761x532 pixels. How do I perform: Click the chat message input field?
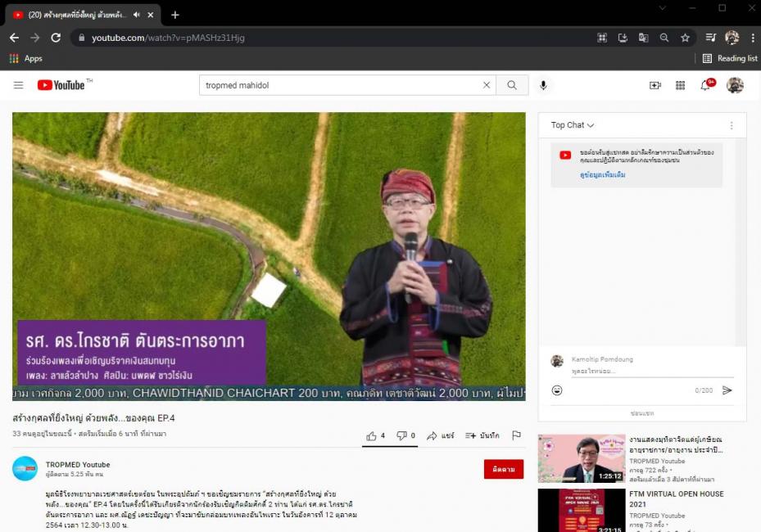(x=652, y=371)
